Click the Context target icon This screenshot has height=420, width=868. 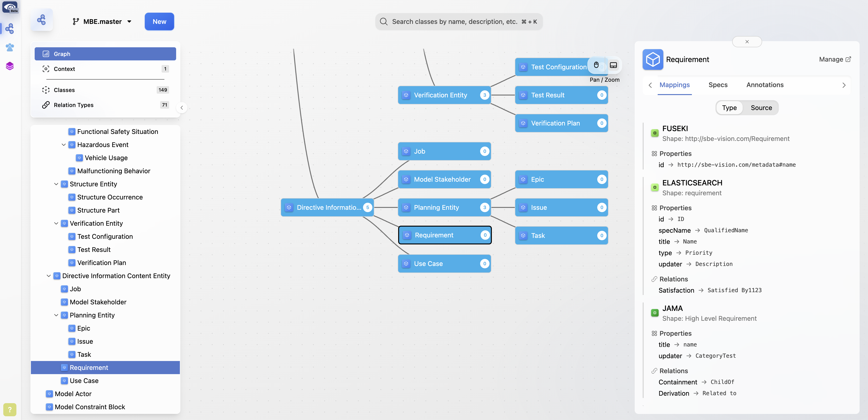coord(46,69)
